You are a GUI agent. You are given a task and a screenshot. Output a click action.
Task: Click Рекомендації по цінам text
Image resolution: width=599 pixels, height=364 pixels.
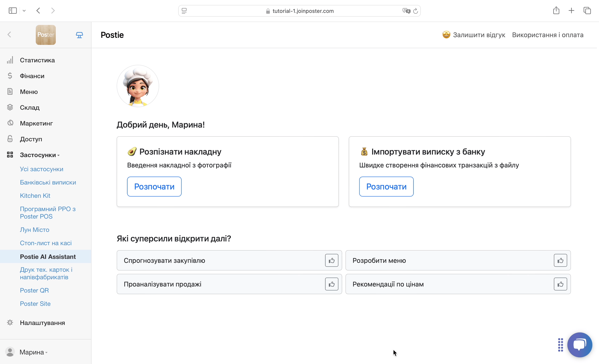[x=388, y=284]
